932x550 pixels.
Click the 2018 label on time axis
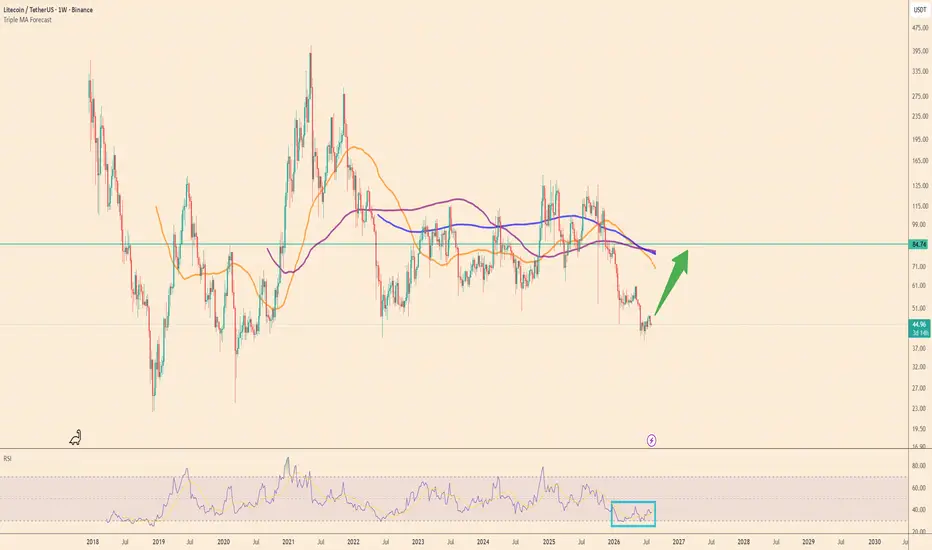point(93,542)
